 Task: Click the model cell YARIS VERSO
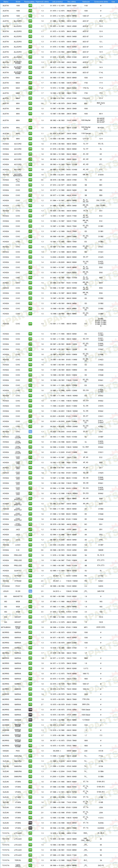pos(18,865)
